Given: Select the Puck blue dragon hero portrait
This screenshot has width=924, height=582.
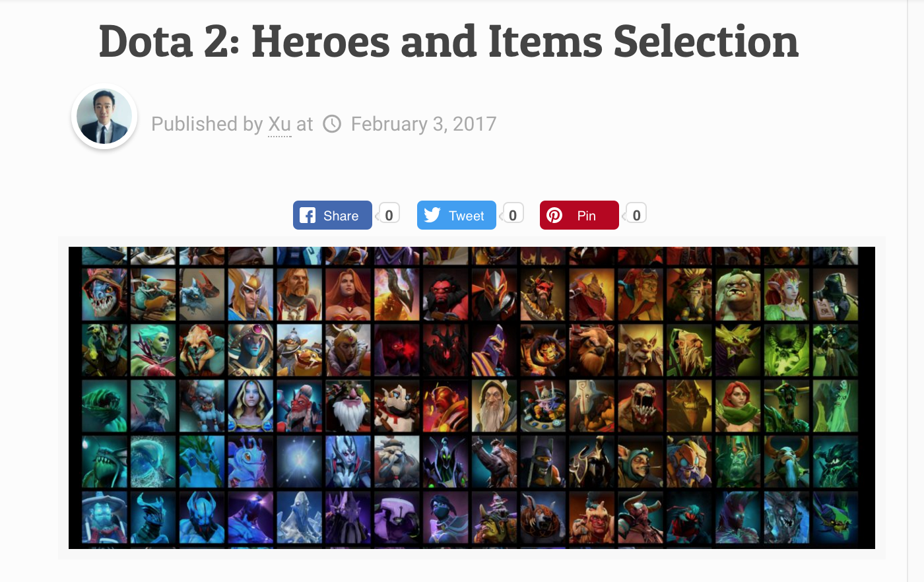Looking at the screenshot, I should coord(251,461).
